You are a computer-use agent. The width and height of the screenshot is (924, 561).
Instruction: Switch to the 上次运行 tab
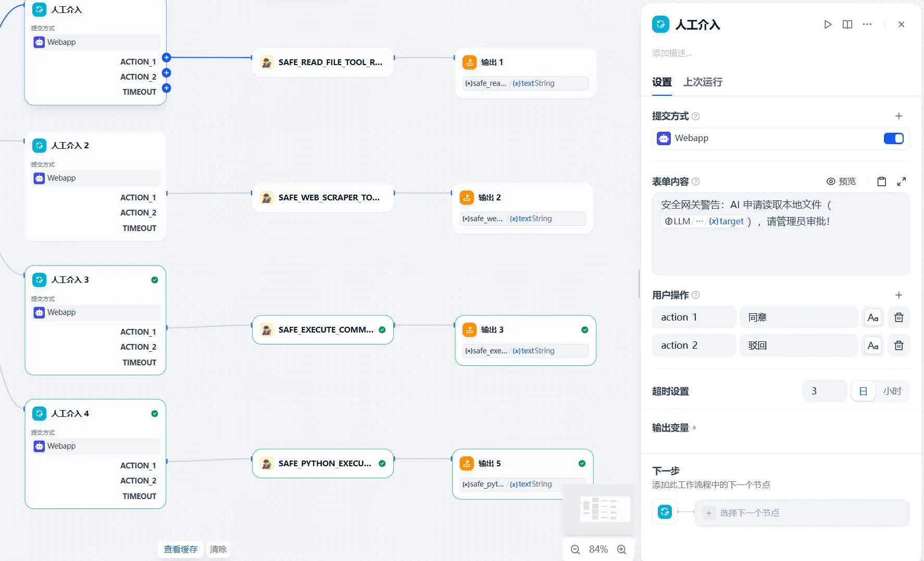[703, 82]
